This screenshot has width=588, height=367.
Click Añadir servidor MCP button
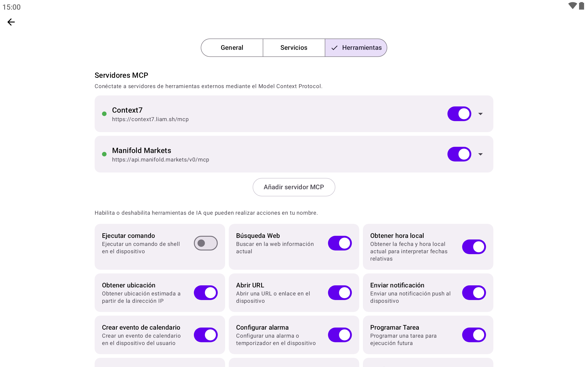[294, 187]
